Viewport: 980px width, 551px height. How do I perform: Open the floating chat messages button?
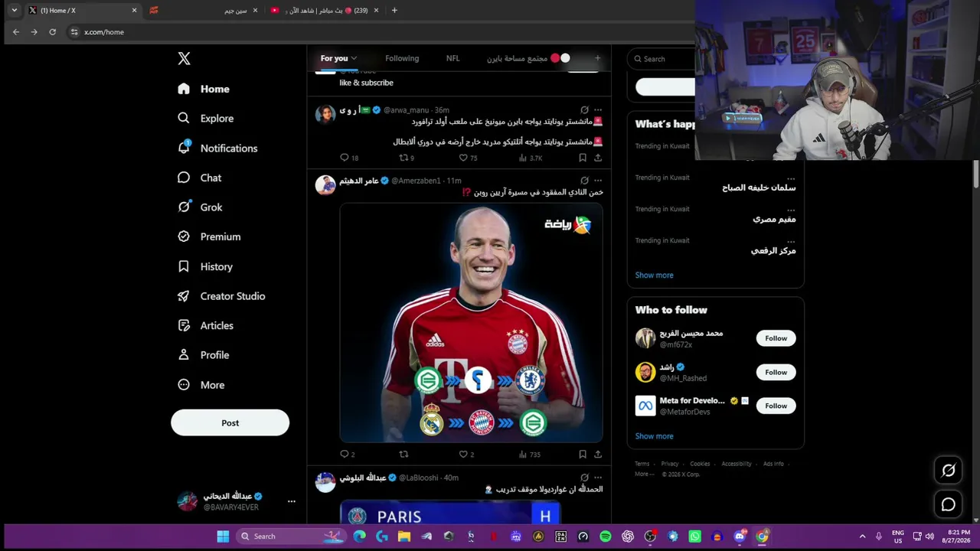[949, 504]
